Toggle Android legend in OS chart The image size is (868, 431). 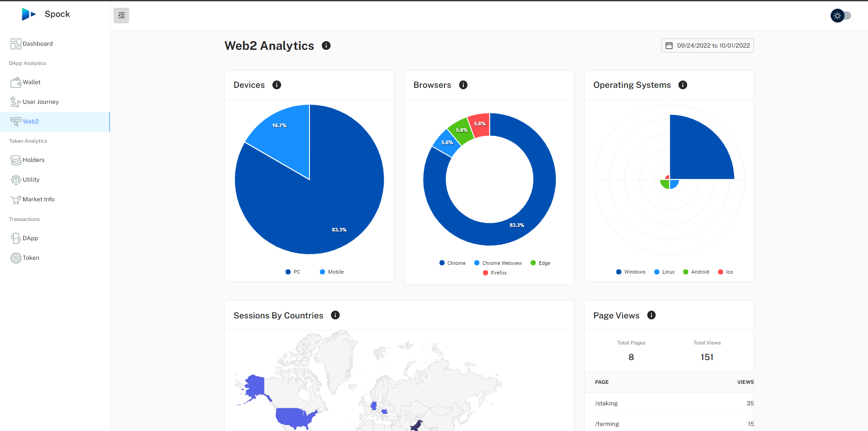(696, 272)
